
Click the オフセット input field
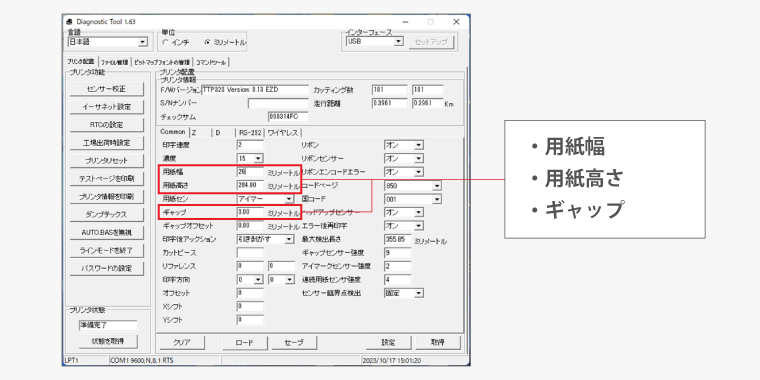[x=250, y=293]
